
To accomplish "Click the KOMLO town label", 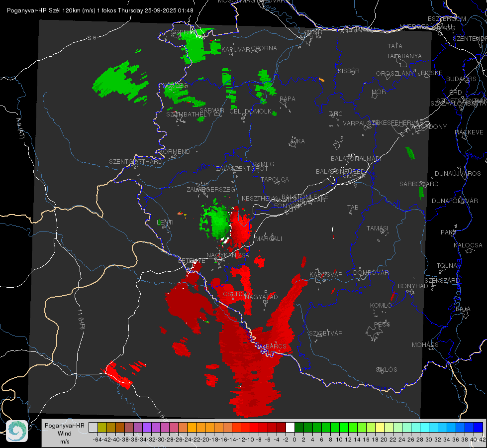I will pyautogui.click(x=381, y=306).
